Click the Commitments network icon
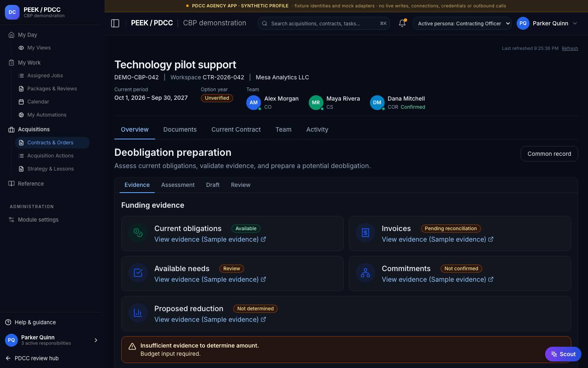Screen dimensions: 588x368 [x=365, y=273]
